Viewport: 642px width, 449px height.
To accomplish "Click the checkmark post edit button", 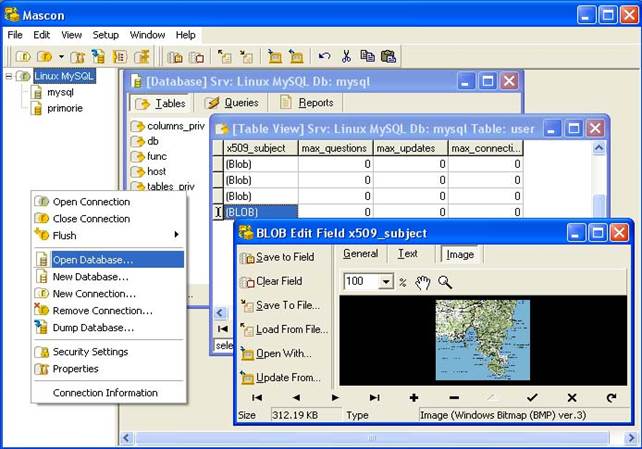I will (x=532, y=397).
